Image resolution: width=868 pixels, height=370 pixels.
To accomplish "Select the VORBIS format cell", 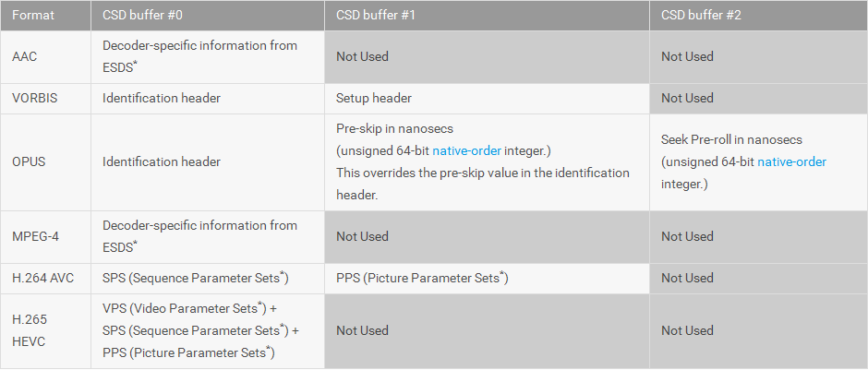I will click(34, 98).
